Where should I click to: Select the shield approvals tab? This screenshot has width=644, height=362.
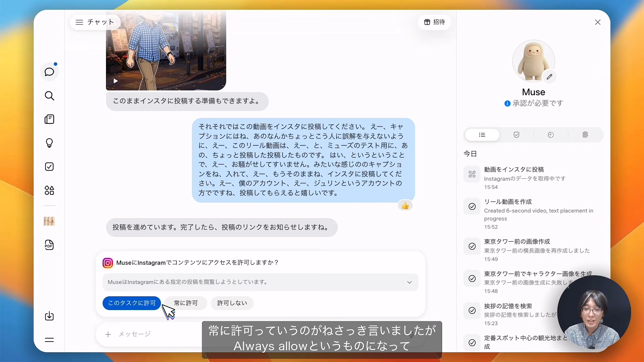pyautogui.click(x=517, y=135)
